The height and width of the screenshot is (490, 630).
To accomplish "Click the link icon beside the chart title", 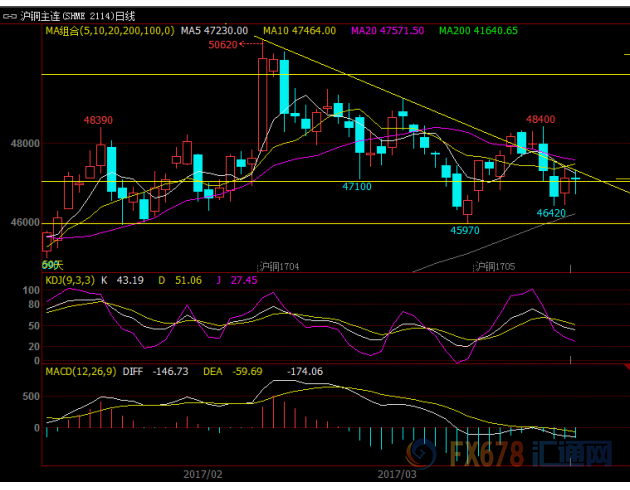I will tap(9, 17).
